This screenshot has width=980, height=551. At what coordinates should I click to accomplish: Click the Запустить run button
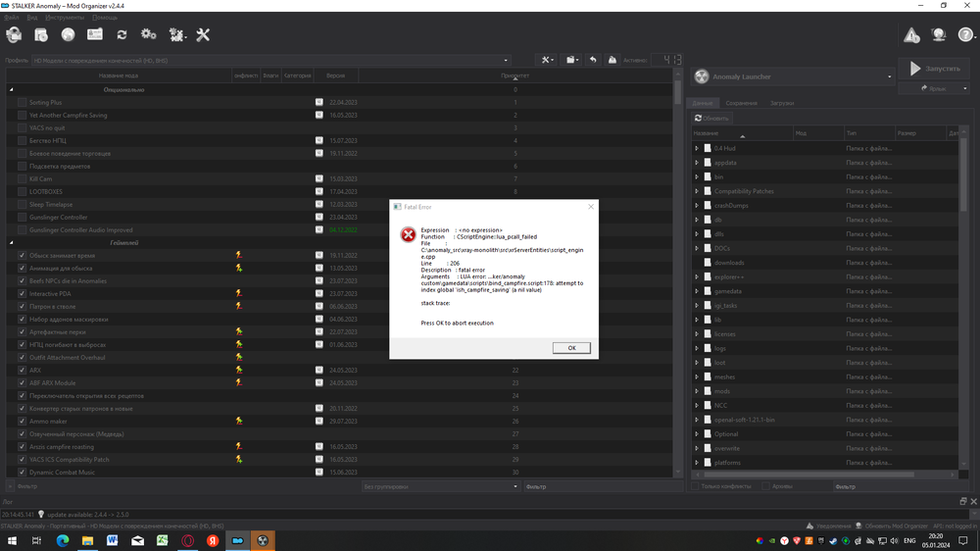(x=934, y=69)
